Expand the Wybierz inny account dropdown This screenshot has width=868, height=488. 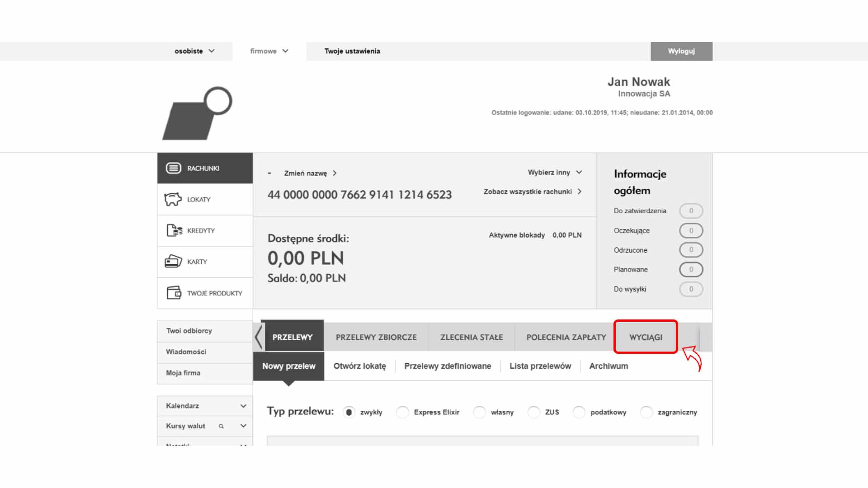click(x=555, y=173)
